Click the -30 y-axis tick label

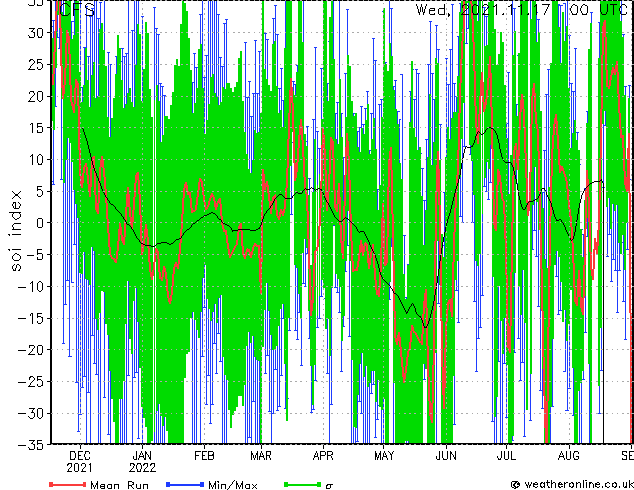pyautogui.click(x=31, y=413)
